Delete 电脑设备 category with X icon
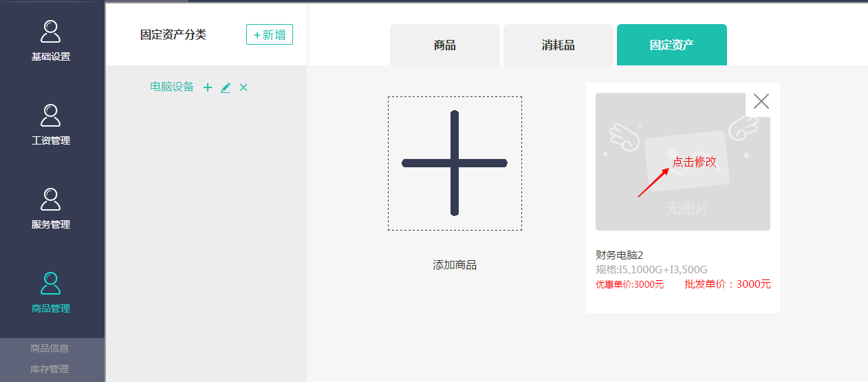 pyautogui.click(x=243, y=87)
